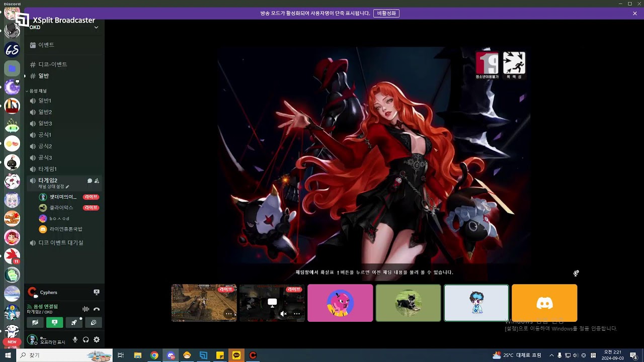Launch Google Chrome from the taskbar

[154, 355]
